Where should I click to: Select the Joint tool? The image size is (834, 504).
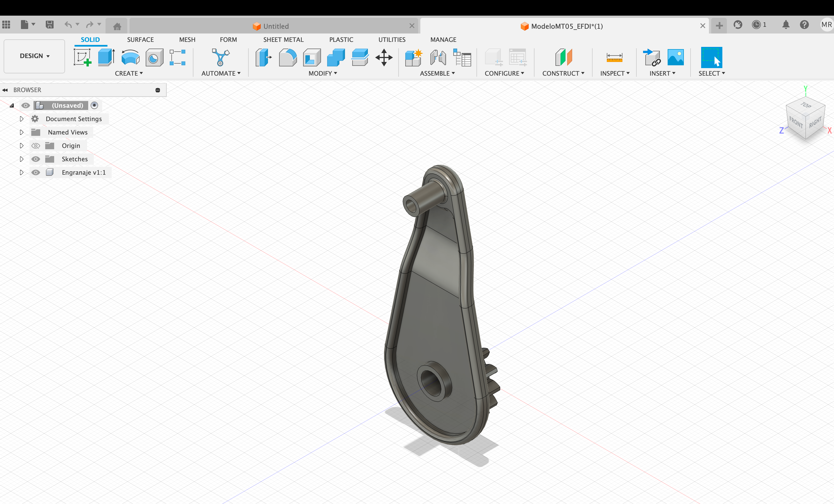(x=438, y=57)
